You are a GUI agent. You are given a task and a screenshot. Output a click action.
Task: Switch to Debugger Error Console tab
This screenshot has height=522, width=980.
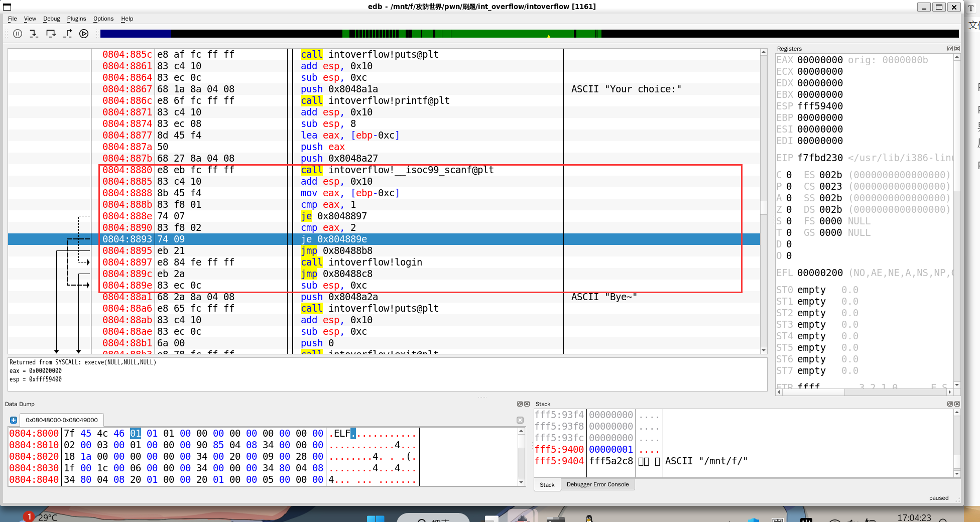(597, 484)
